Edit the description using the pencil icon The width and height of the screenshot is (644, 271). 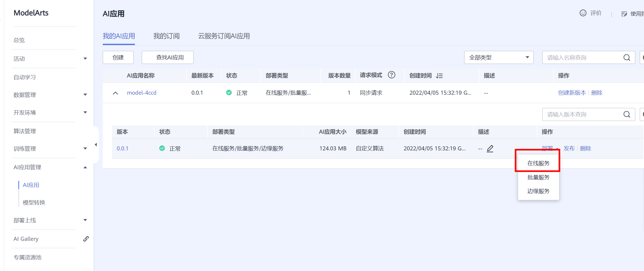point(490,149)
